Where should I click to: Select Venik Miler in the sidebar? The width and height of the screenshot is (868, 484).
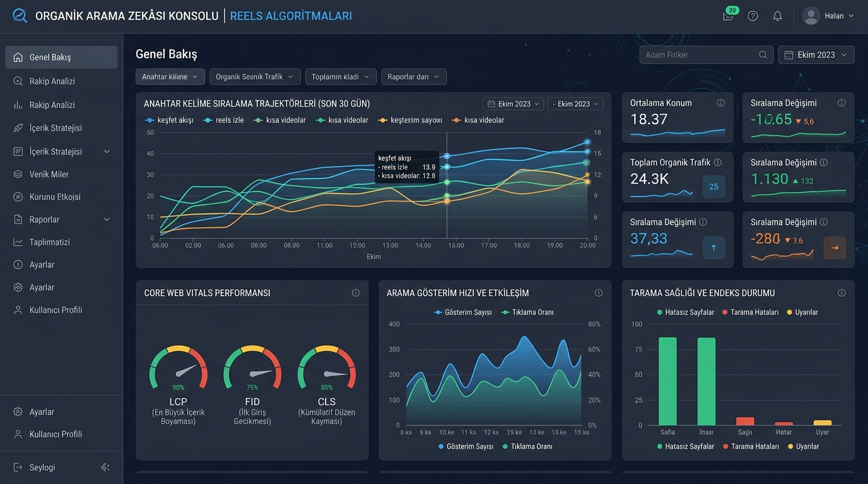click(x=61, y=175)
